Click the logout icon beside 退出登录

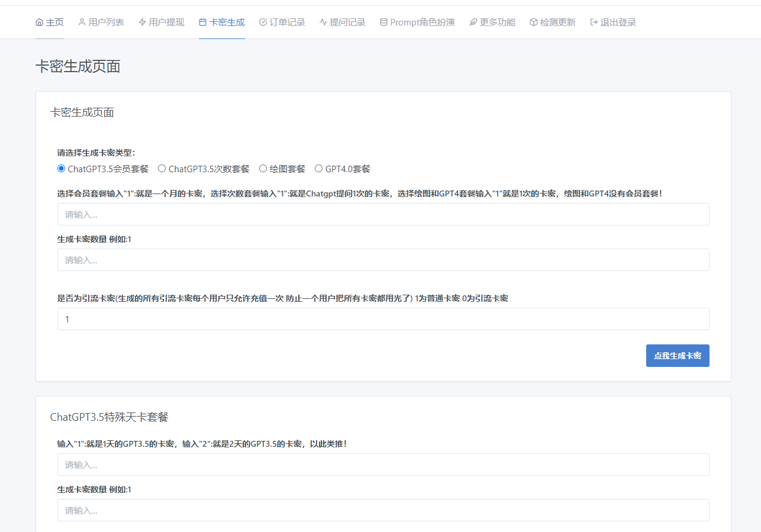point(594,22)
